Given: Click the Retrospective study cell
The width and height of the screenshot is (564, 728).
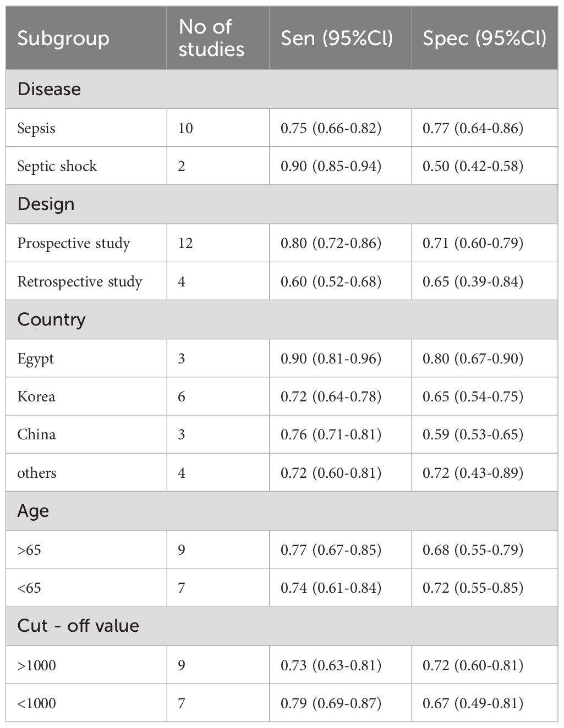Looking at the screenshot, I should pyautogui.click(x=80, y=282).
